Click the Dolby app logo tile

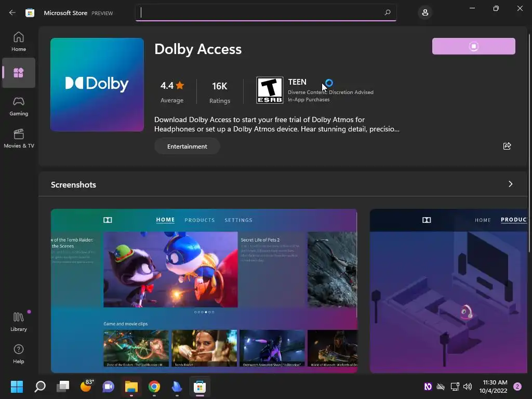pos(97,85)
